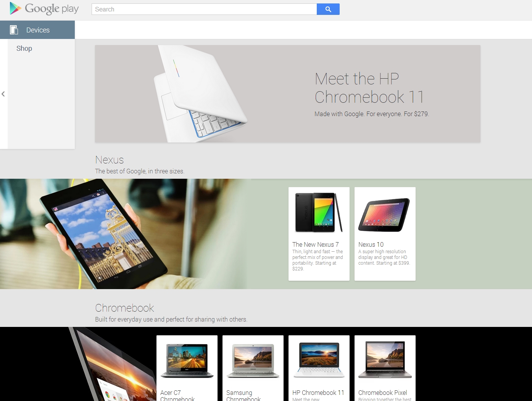The height and width of the screenshot is (401, 532).
Task: Click the Nexus 7 tablet promo photo
Action: (124, 234)
